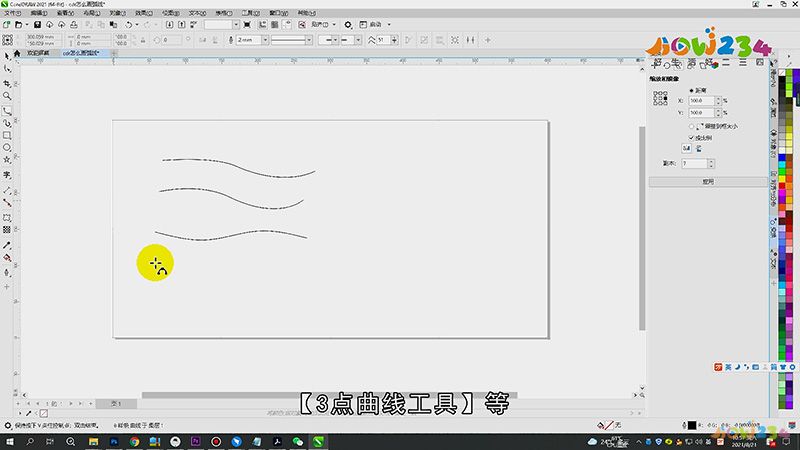Image resolution: width=800 pixels, height=450 pixels.
Task: Select the Connector line tool
Action: tap(7, 203)
